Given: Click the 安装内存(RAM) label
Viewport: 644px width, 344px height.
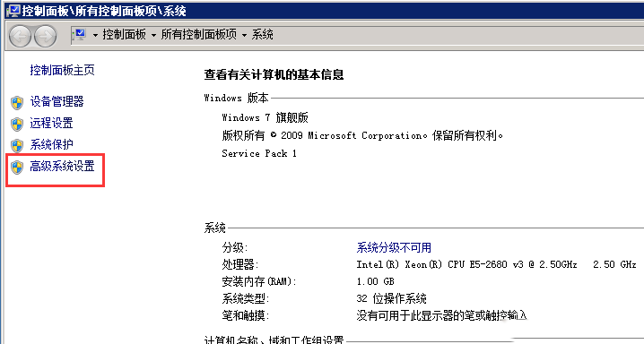Looking at the screenshot, I should (x=259, y=281).
